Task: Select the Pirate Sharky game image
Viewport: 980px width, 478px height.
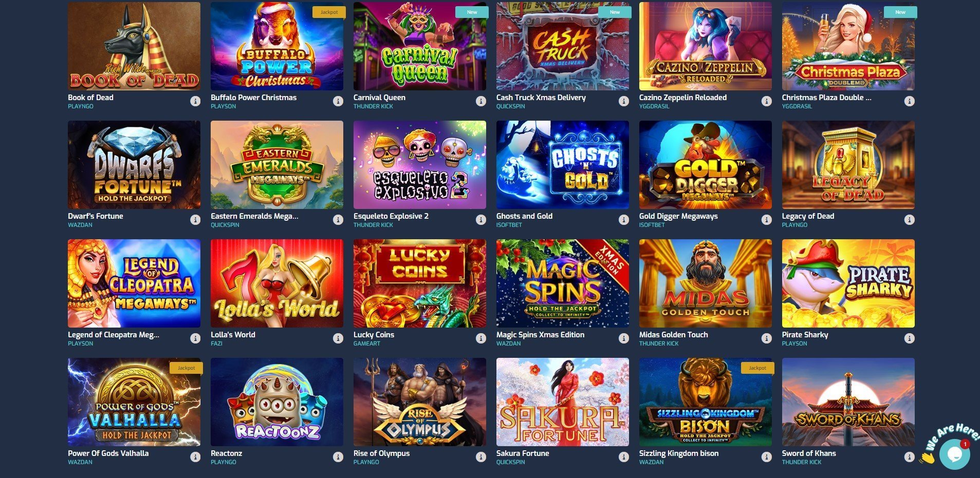Action: click(848, 283)
